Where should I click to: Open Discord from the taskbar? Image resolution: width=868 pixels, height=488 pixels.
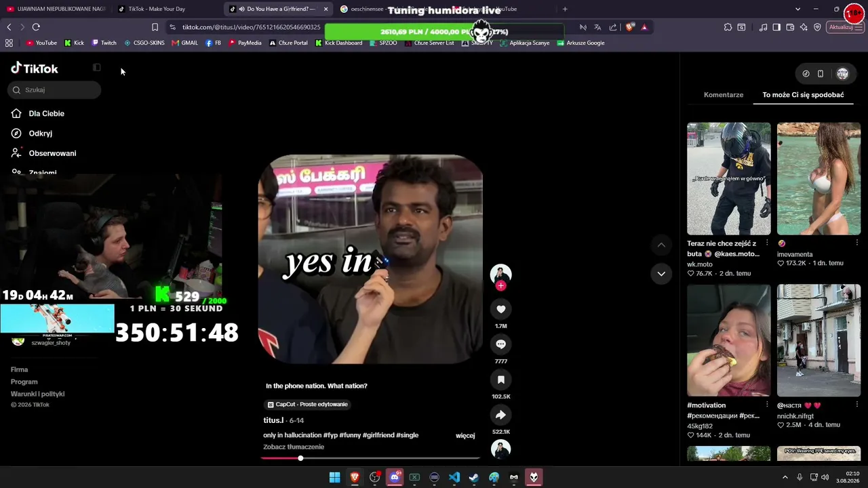pos(395,478)
